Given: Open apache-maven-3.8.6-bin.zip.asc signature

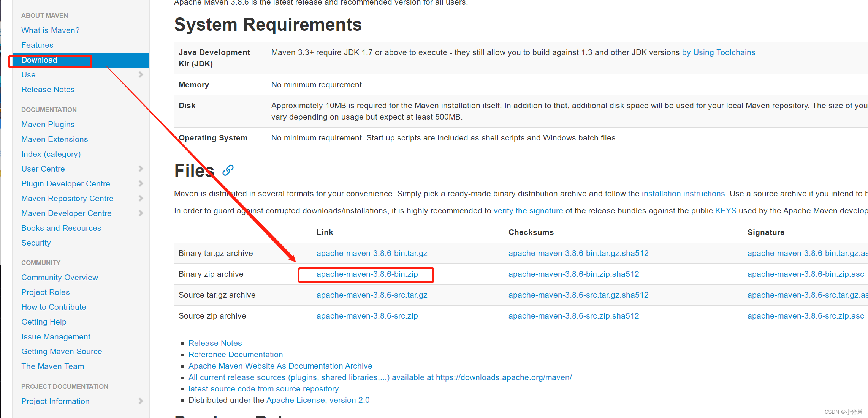Looking at the screenshot, I should (806, 274).
